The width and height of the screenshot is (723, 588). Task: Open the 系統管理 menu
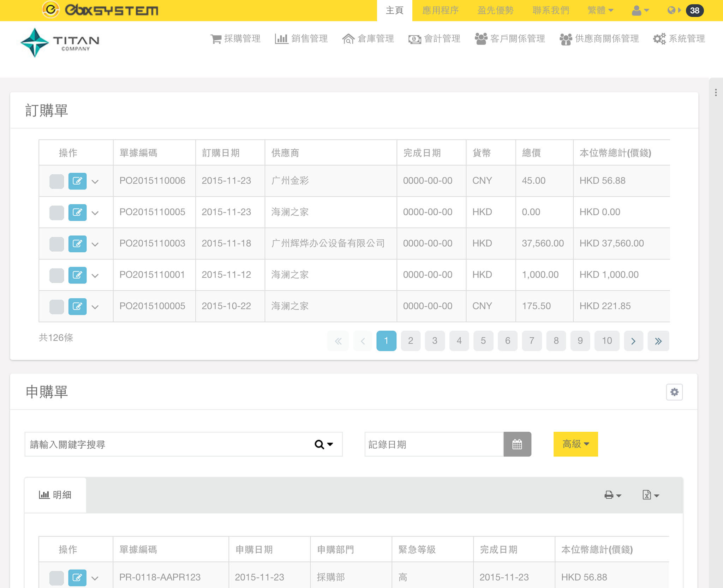point(679,39)
